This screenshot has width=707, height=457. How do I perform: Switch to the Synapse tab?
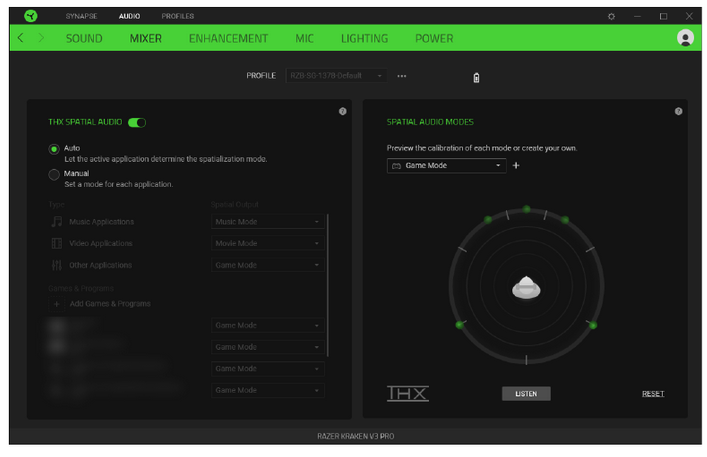click(x=82, y=16)
